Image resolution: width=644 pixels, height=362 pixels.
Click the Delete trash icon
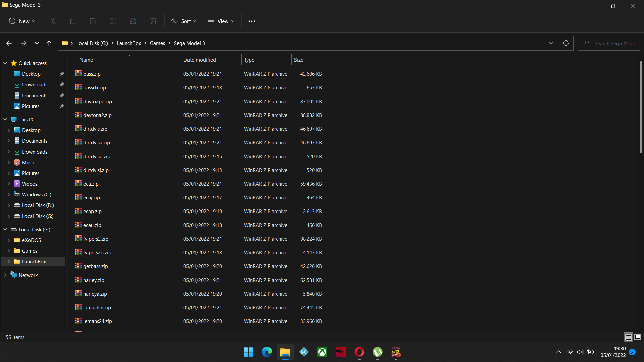(x=153, y=21)
